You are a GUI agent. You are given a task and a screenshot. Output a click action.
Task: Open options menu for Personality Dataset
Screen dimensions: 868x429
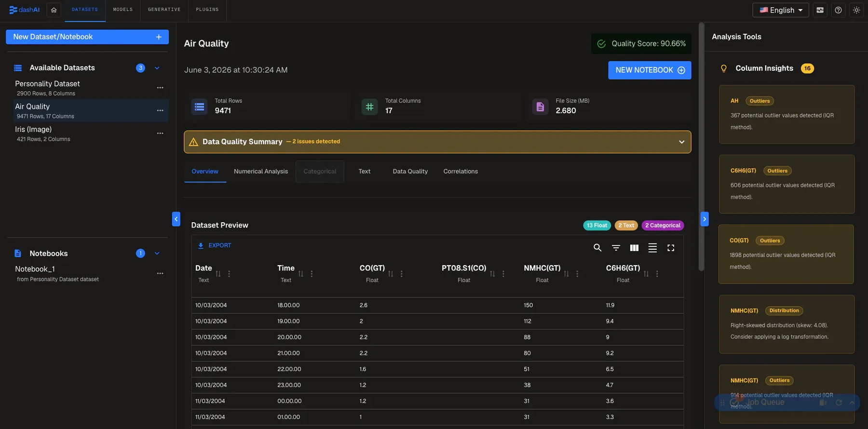pyautogui.click(x=160, y=88)
